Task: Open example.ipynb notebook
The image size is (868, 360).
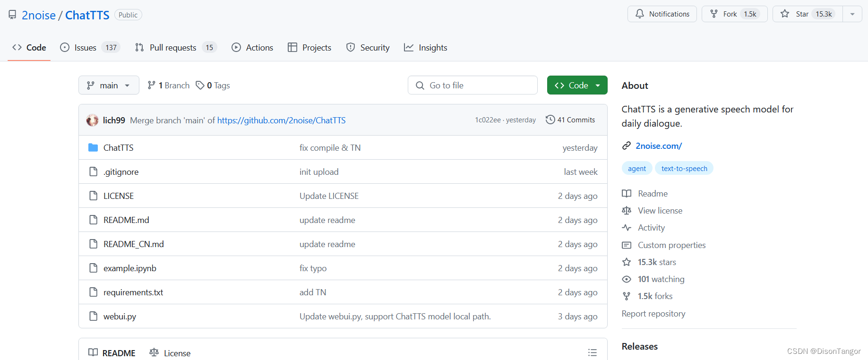Action: click(130, 268)
